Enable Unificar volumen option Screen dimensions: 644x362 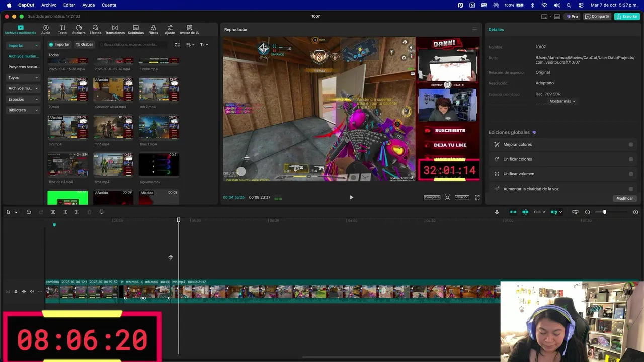pyautogui.click(x=631, y=174)
